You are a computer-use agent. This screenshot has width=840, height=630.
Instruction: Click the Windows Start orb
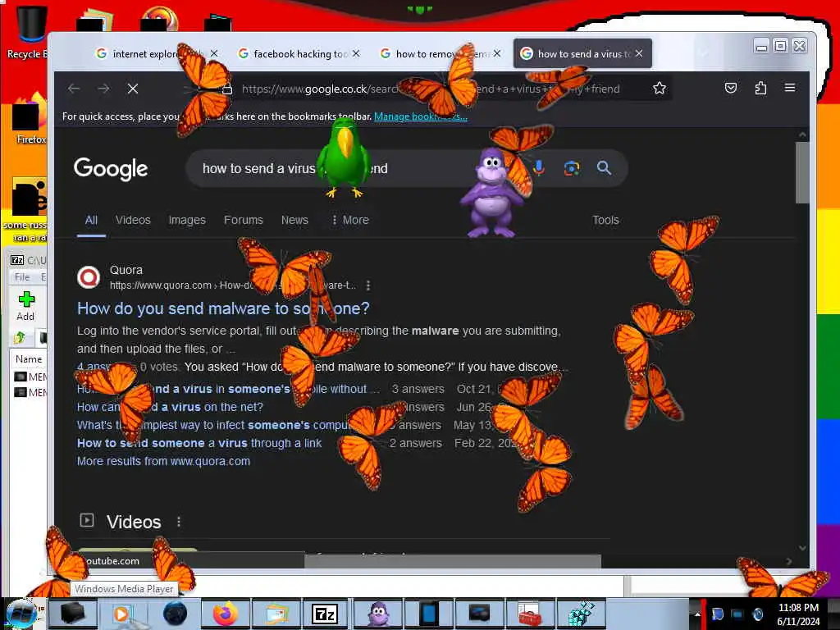21,614
